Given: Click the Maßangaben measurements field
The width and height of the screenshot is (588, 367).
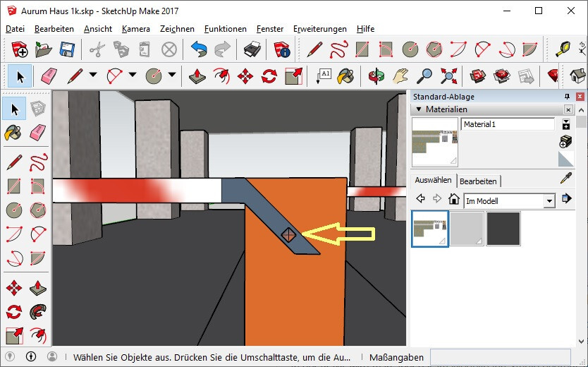Looking at the screenshot, I should point(501,357).
